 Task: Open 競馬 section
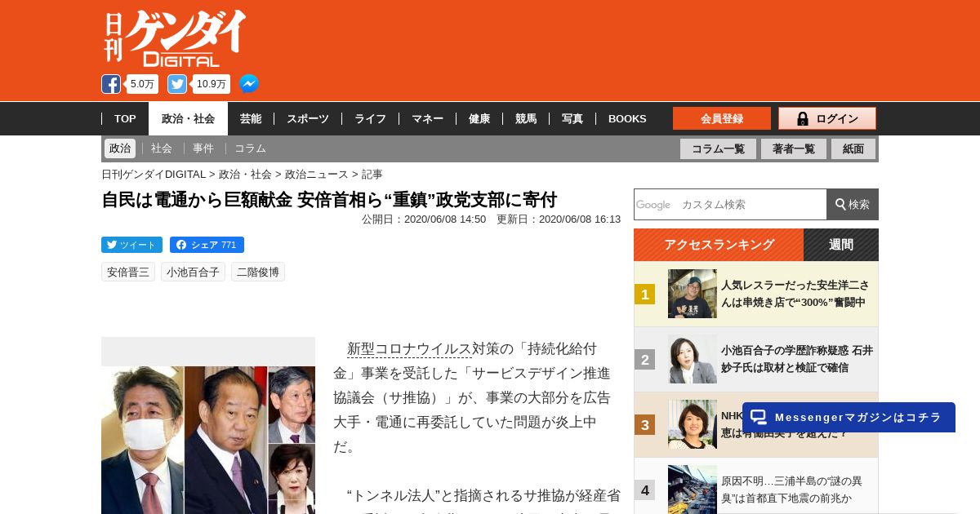tap(526, 118)
